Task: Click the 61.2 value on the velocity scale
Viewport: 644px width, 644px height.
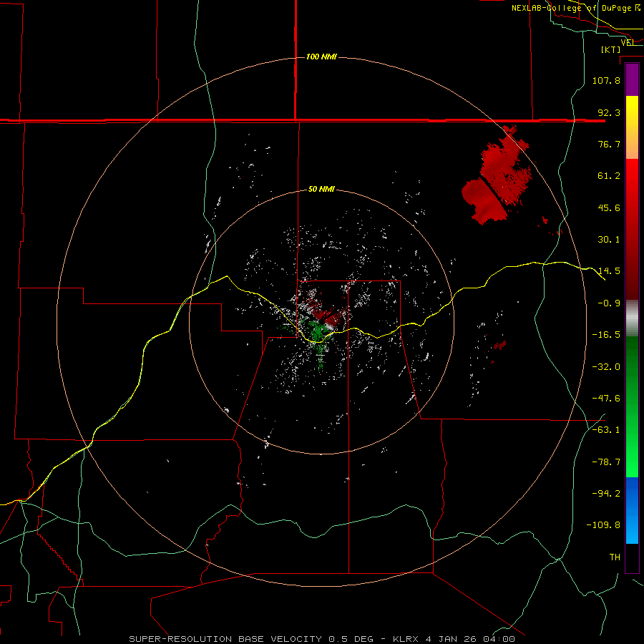Action: (609, 176)
